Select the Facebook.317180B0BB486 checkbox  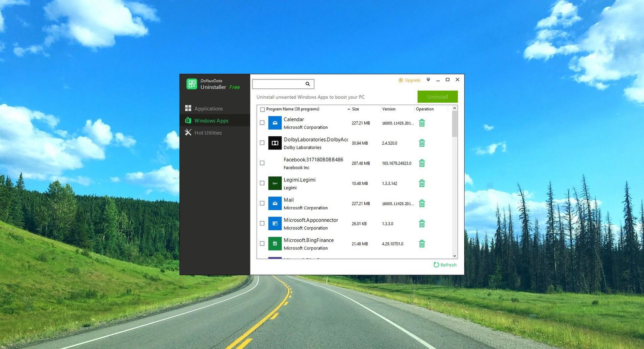coord(262,163)
